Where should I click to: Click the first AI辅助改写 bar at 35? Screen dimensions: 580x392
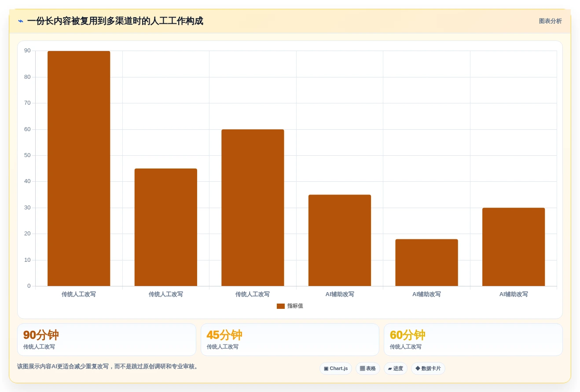(340, 240)
